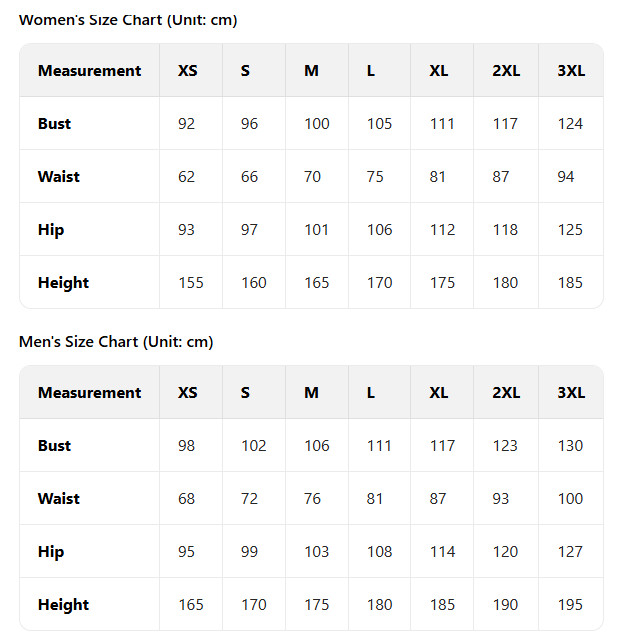Click the Men's Size Chart title

pyautogui.click(x=116, y=342)
